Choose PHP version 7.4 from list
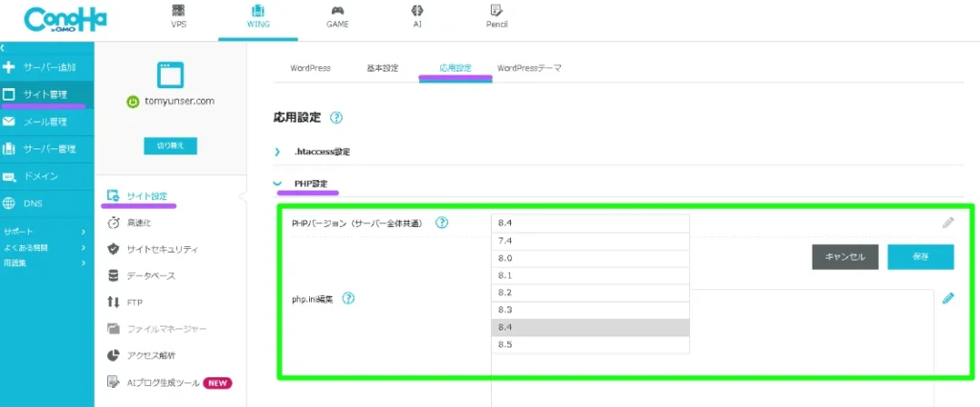The width and height of the screenshot is (980, 407). click(590, 240)
